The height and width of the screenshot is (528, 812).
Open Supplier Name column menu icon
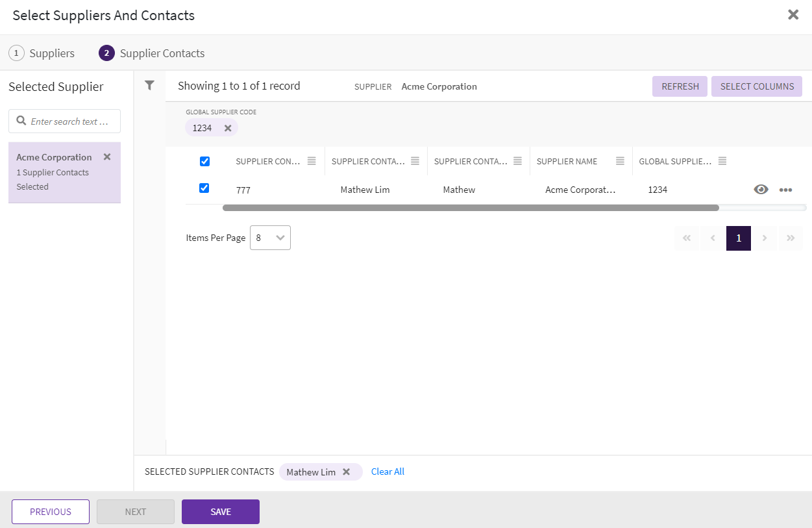click(x=620, y=161)
